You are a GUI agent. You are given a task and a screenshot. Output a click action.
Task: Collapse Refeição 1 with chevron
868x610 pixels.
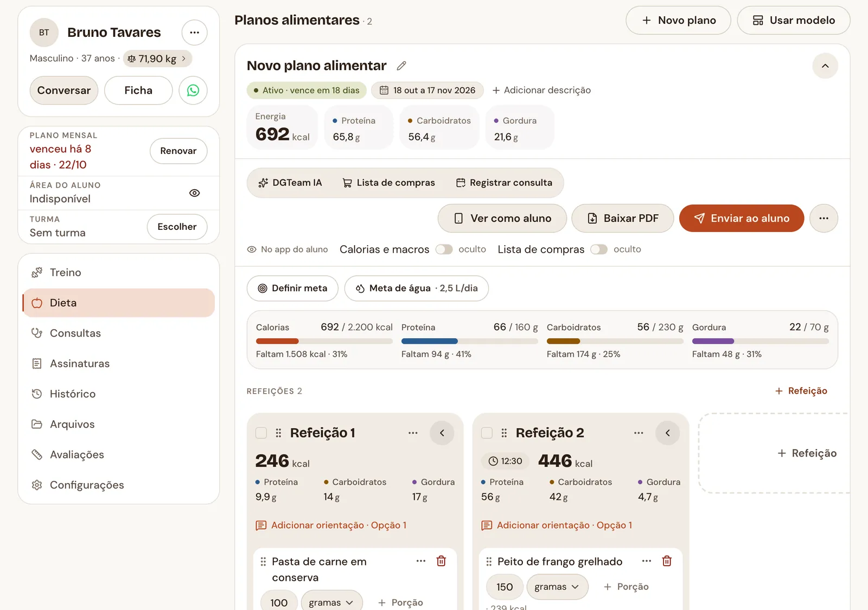442,433
